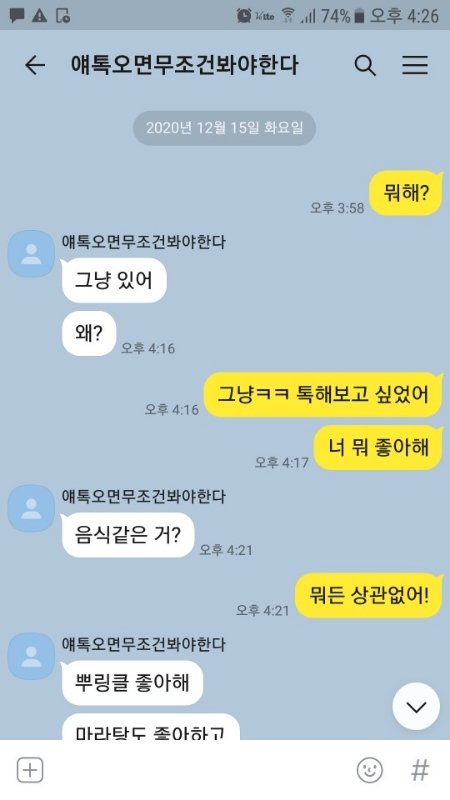Tap the alarm clock icon in the status bar
This screenshot has width=450, height=800.
coord(244,16)
